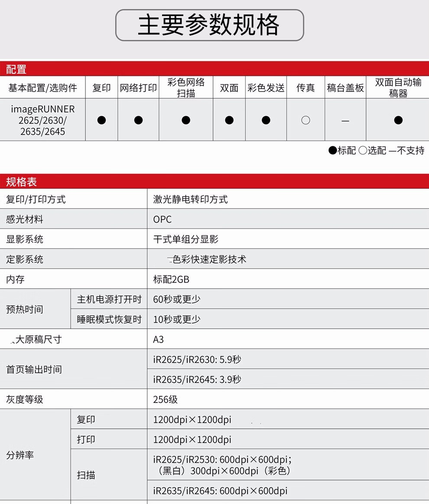Click the ○选配 legend entry
The width and height of the screenshot is (429, 504).
[x=373, y=151]
